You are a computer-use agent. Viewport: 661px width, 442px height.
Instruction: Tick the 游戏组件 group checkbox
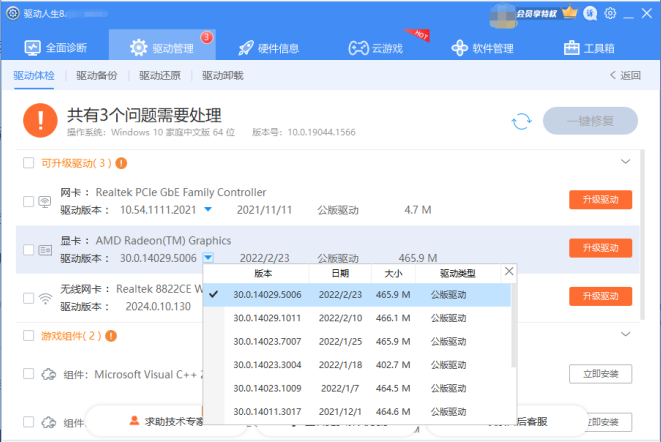tap(29, 336)
